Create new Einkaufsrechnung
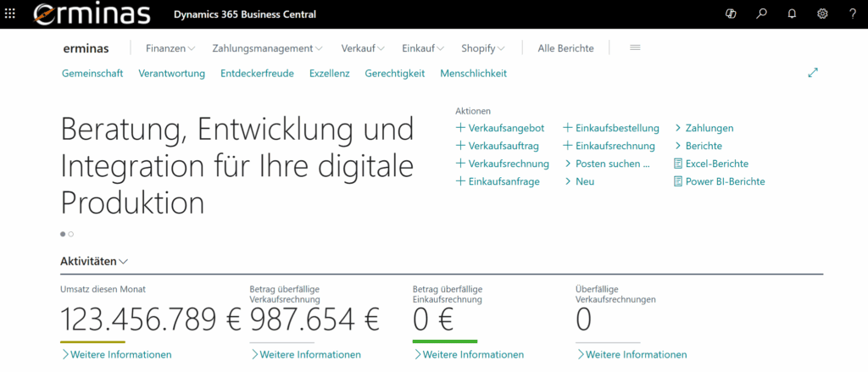Viewport: 868px width, 372px height. click(609, 146)
